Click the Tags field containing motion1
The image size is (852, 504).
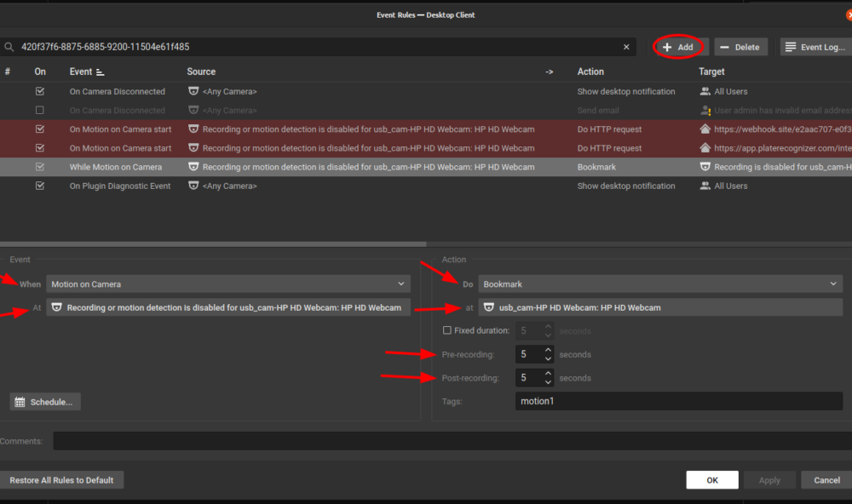[679, 401]
